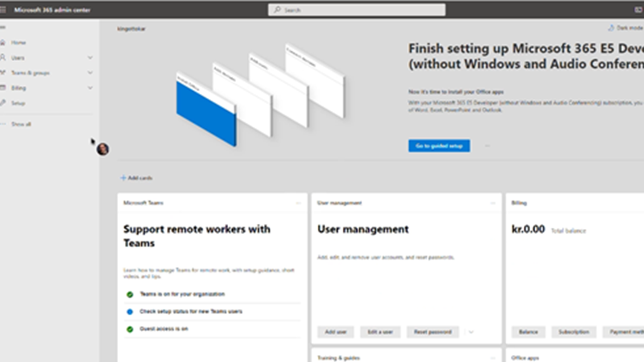The width and height of the screenshot is (644, 362).
Task: Select Teams & groups in navigation
Action: click(30, 73)
